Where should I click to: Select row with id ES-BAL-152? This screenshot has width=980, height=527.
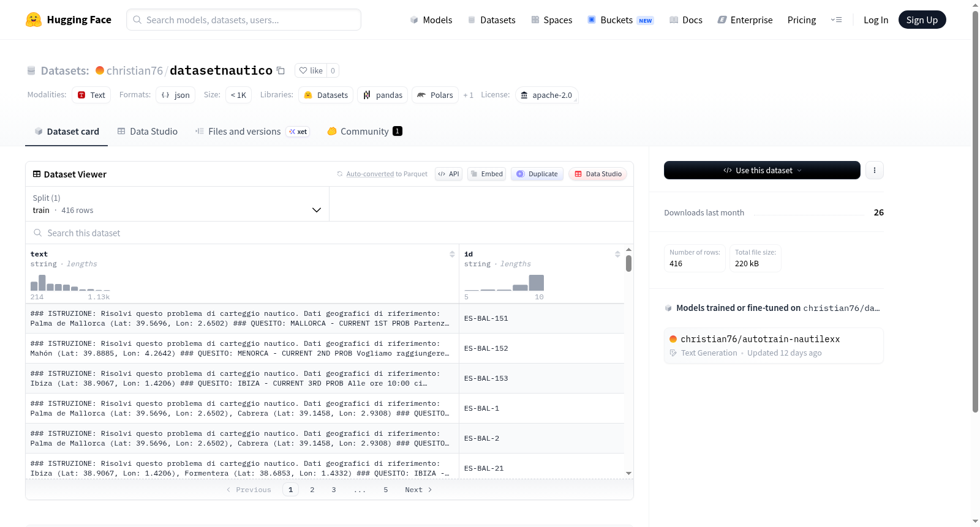pyautogui.click(x=325, y=348)
